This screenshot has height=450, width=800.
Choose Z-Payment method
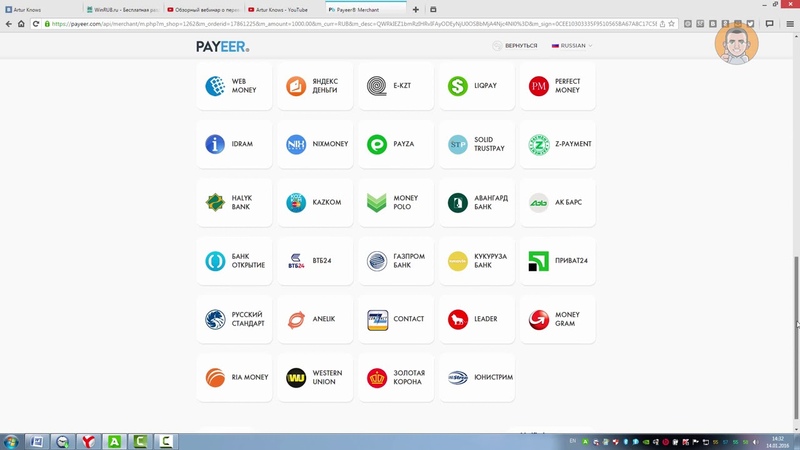[x=558, y=144]
